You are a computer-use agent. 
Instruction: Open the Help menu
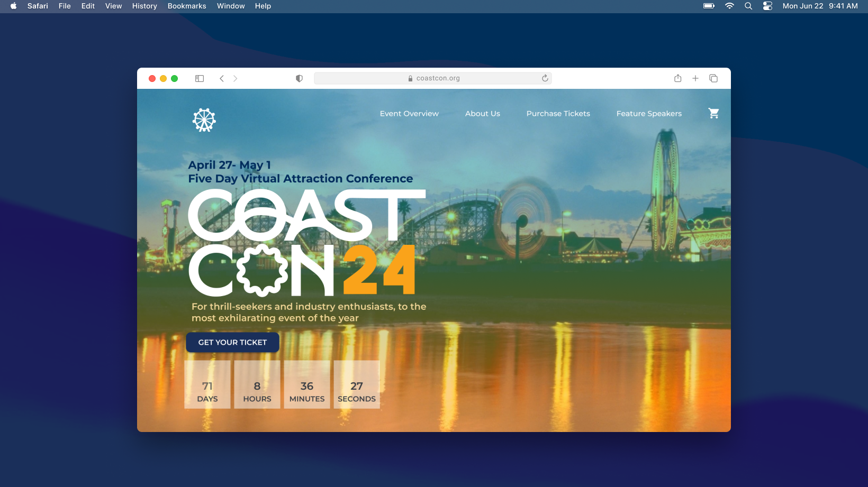(263, 6)
